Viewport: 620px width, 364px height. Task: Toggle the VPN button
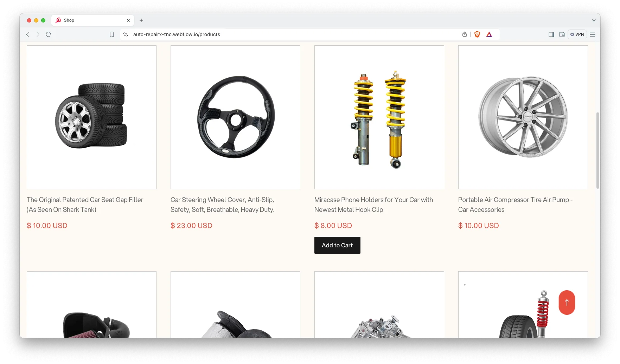coord(577,34)
